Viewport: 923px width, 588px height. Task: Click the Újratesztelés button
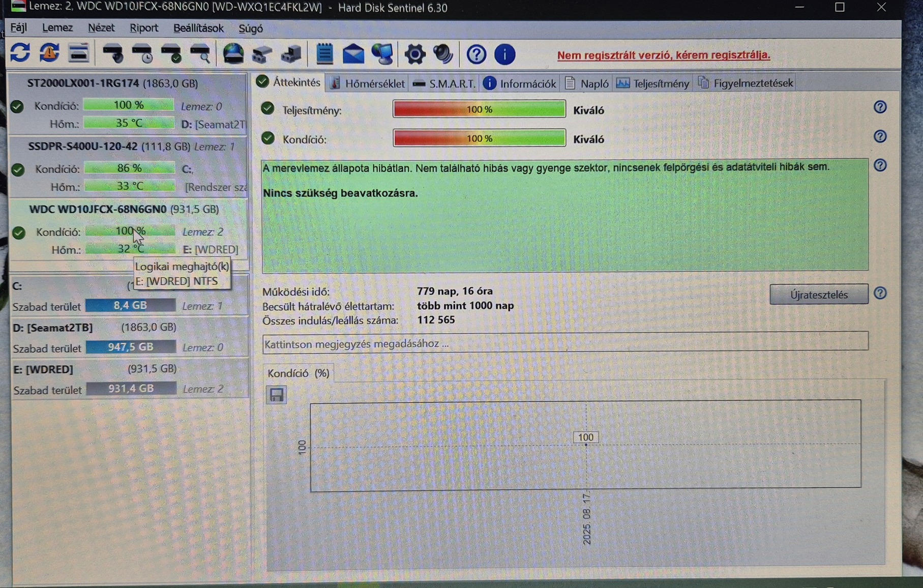[819, 295]
